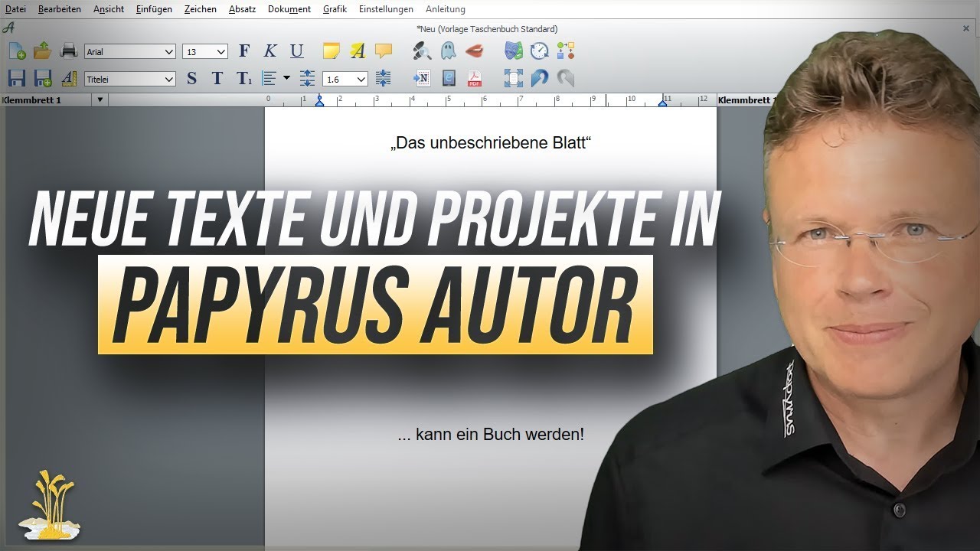
Task: Click the left indent marker on ruler
Action: 320,101
